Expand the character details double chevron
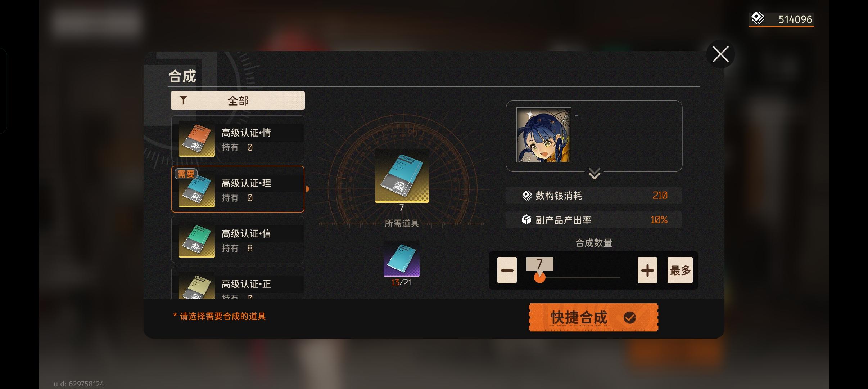Viewport: 868px width, 389px height. tap(594, 174)
